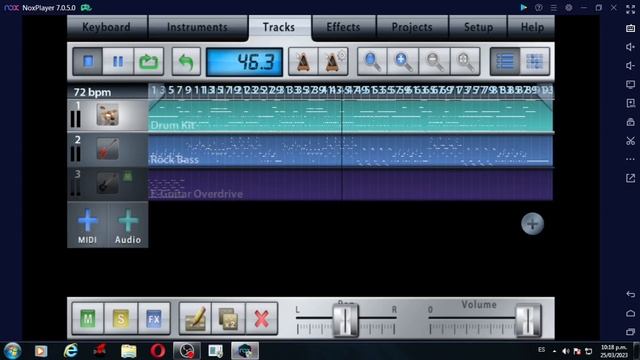The width and height of the screenshot is (640, 360).
Task: Click NoxPlayer back arrow sidebar icon
Action: (x=631, y=294)
